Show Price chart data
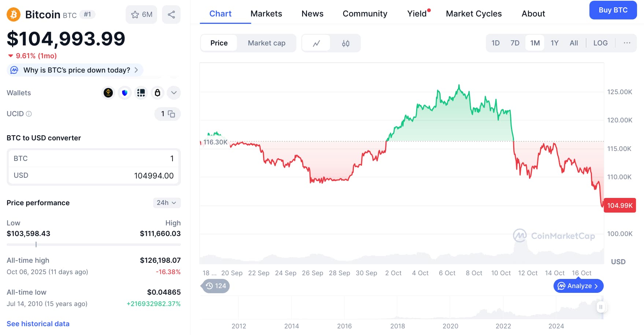This screenshot has width=644, height=335. point(219,43)
